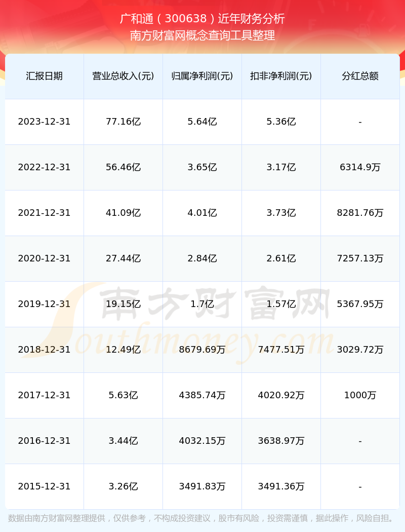
Task: Select the 归属净利润(元) column header
Action: pos(202,76)
